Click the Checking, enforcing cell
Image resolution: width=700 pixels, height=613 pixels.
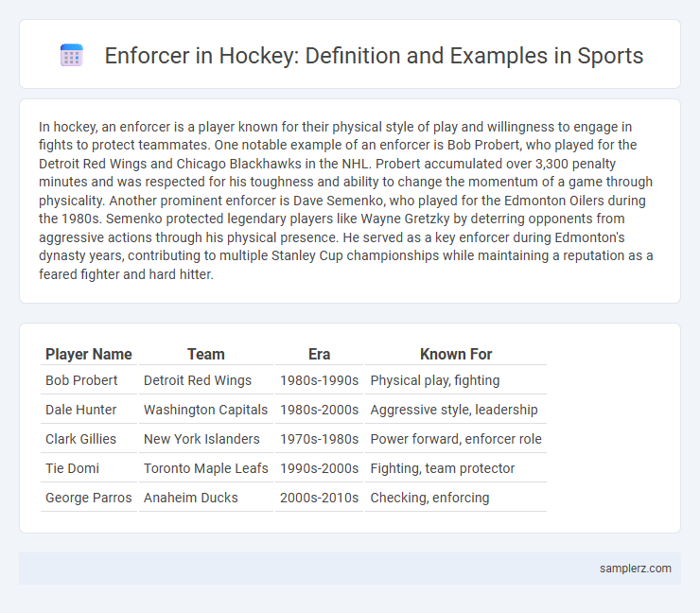456,498
